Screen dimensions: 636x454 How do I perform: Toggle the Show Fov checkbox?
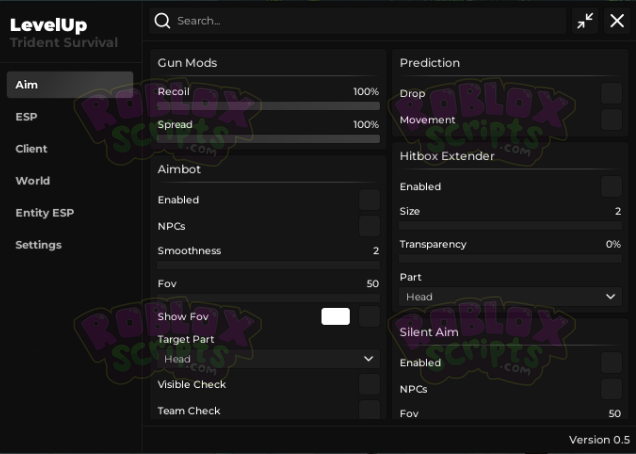tap(369, 317)
